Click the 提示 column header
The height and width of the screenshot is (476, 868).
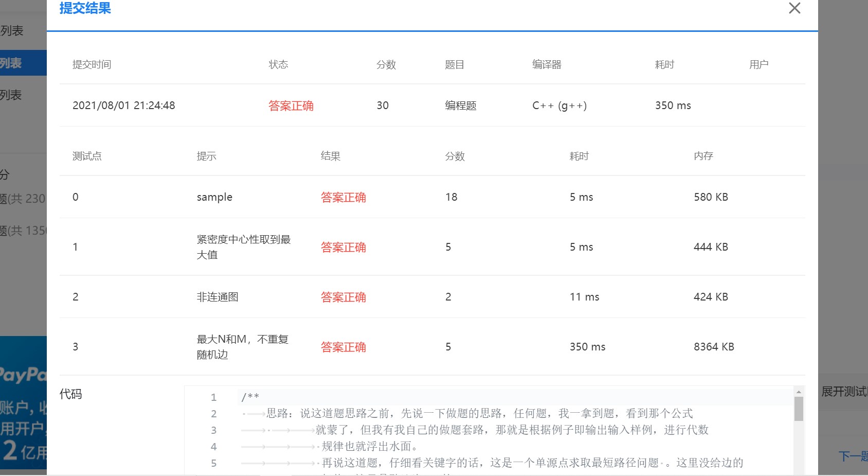[206, 156]
